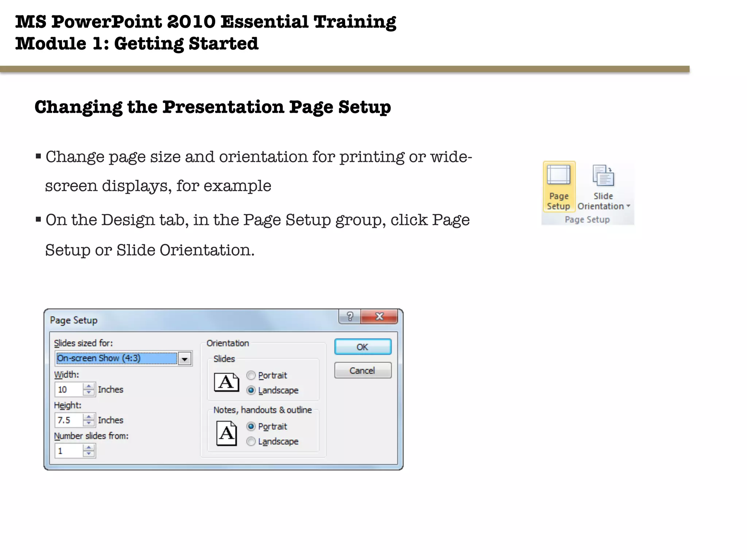The height and width of the screenshot is (560, 747).
Task: Open the Slides sized for dropdown
Action: coord(185,359)
